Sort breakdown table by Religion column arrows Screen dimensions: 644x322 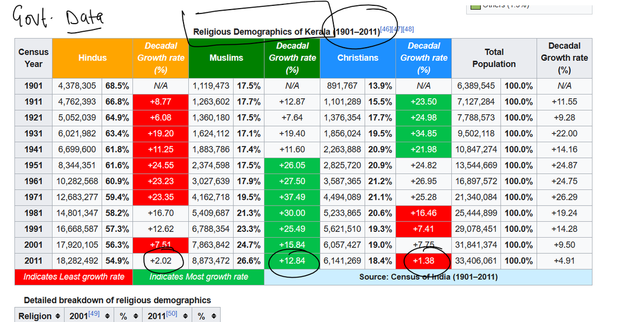click(58, 317)
